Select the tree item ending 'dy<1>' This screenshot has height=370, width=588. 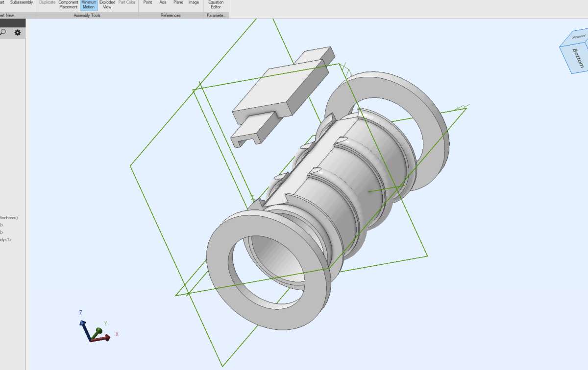(6, 240)
